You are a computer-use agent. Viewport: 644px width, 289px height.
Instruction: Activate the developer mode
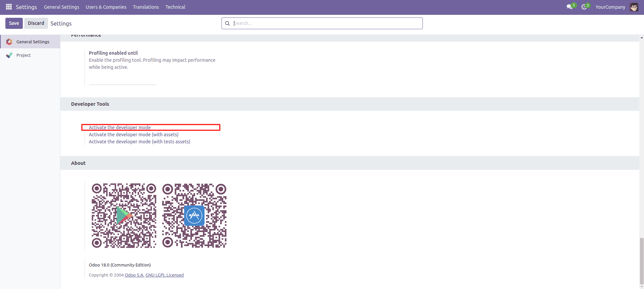tap(119, 128)
